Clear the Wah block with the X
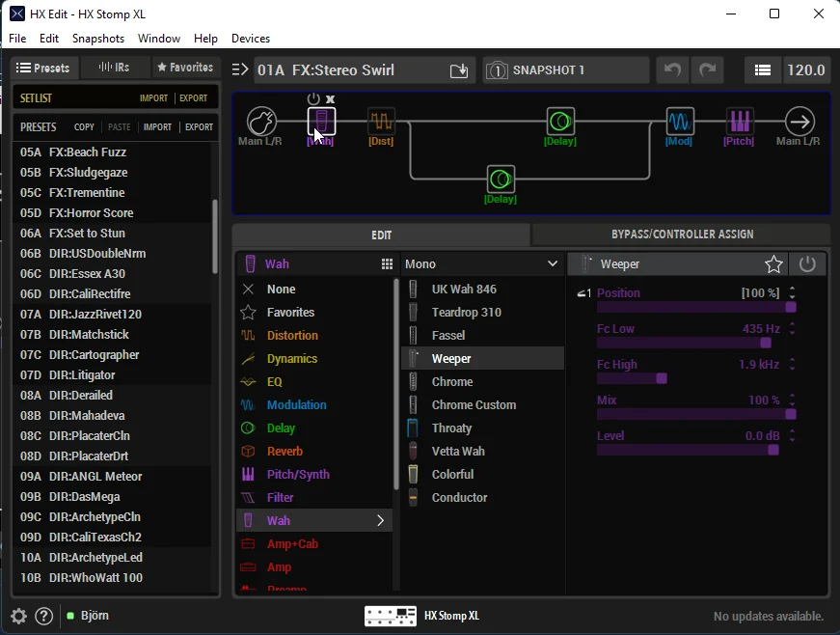 click(x=330, y=99)
